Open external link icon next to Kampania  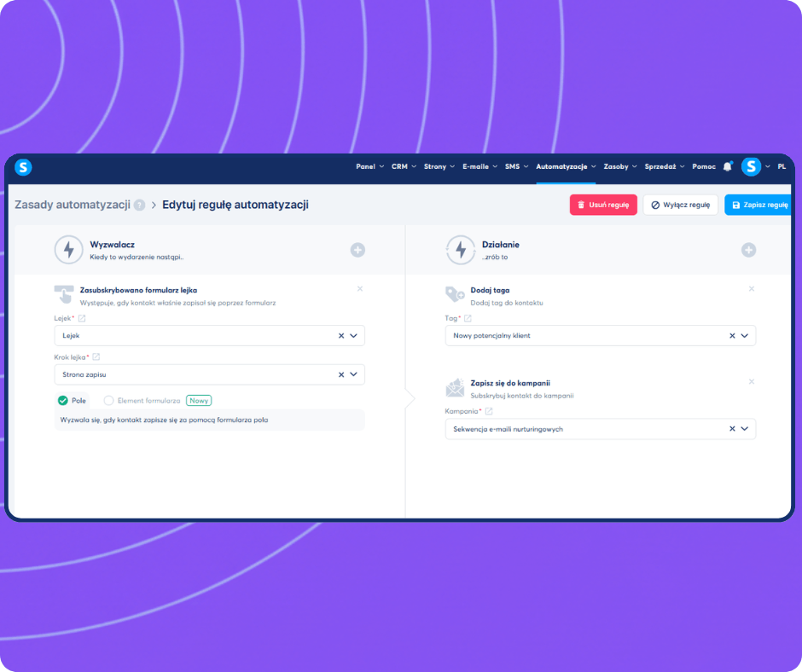coord(489,411)
